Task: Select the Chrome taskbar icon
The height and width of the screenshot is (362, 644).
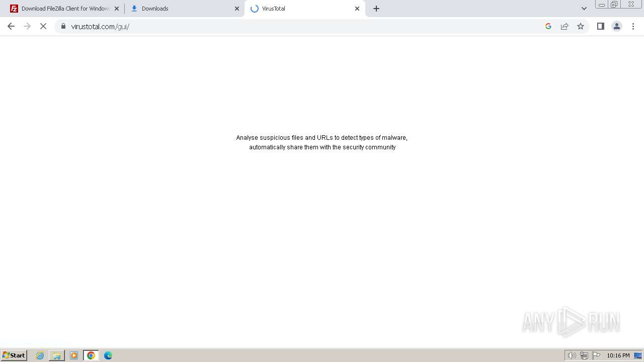Action: [x=91, y=355]
